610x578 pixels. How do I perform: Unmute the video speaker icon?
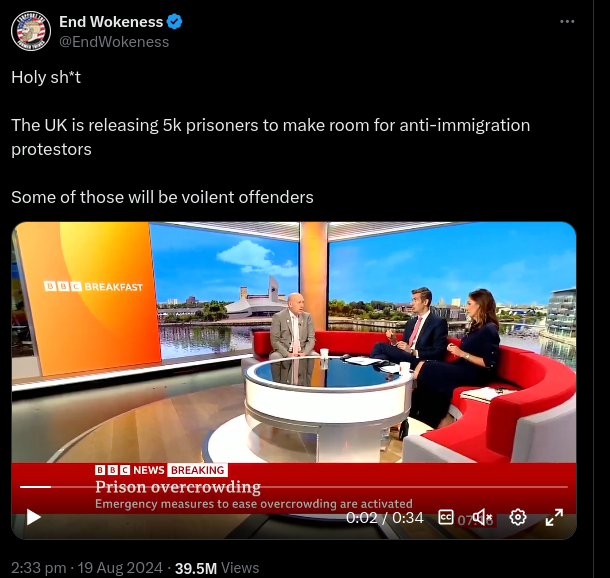482,517
